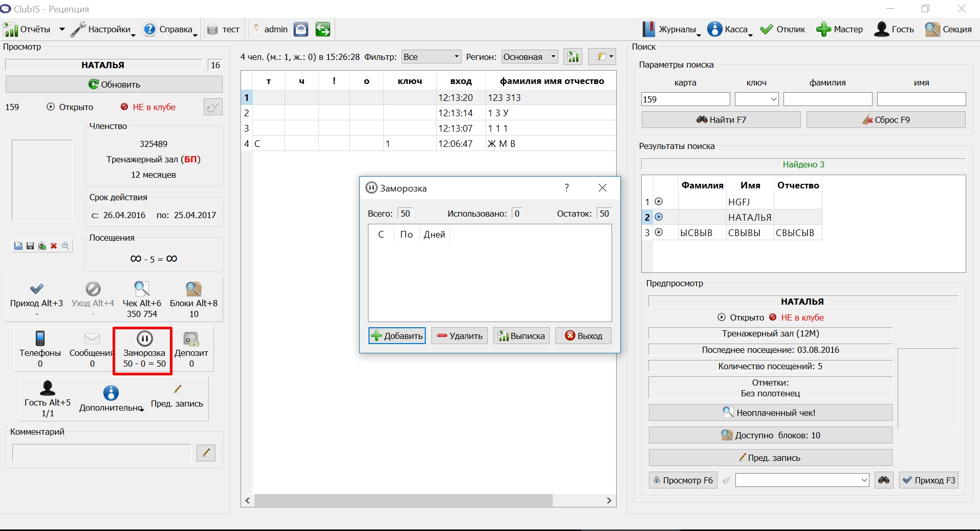Click the Комментарий comment text field
Viewport: 980px width, 531px height.
[101, 453]
